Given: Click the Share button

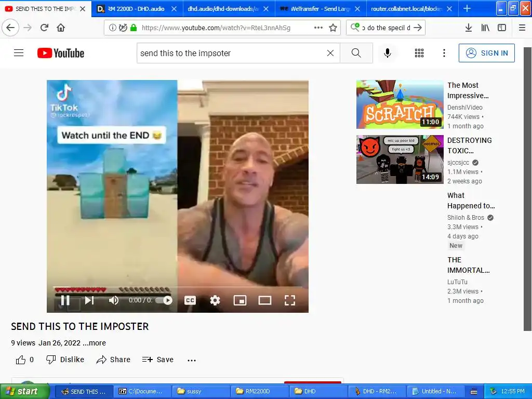Looking at the screenshot, I should tap(113, 360).
